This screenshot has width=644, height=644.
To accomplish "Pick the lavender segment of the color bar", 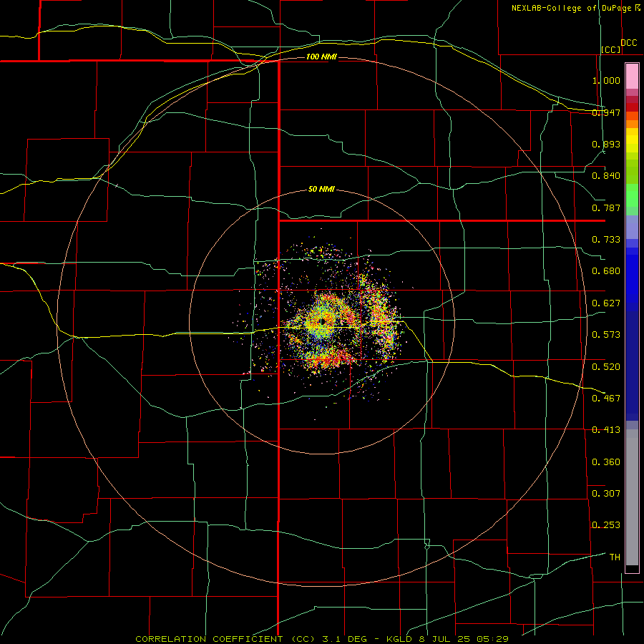I will click(632, 227).
